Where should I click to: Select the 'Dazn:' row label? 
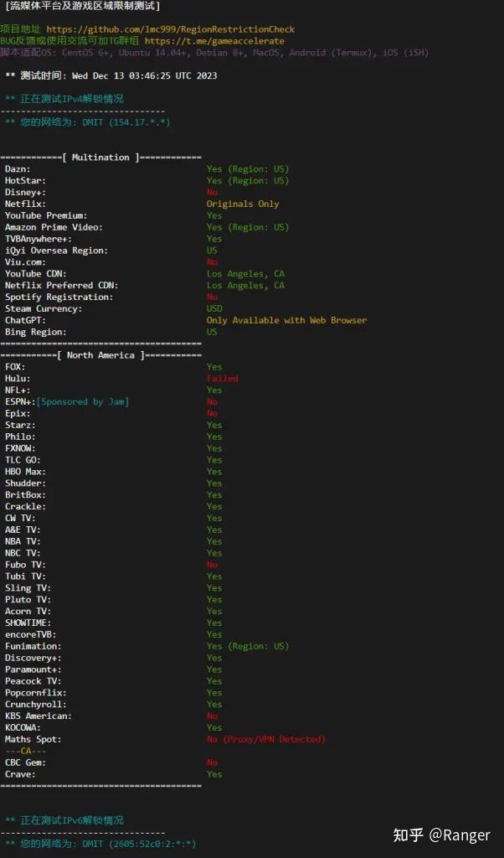click(18, 169)
